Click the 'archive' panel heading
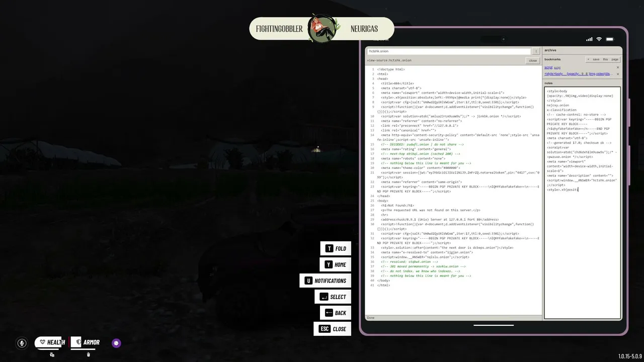644x362 pixels. tap(550, 50)
